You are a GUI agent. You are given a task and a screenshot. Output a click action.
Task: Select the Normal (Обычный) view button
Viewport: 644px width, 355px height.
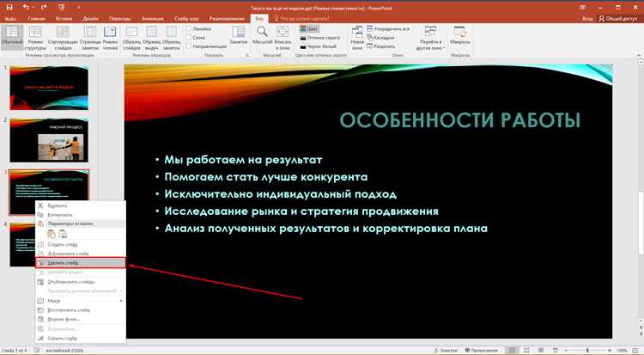(x=12, y=38)
